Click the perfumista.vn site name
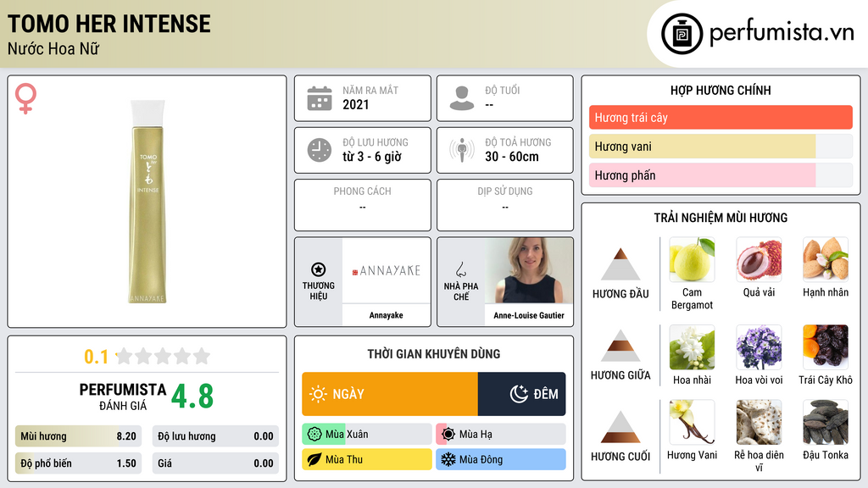The width and height of the screenshot is (868, 488). (782, 33)
